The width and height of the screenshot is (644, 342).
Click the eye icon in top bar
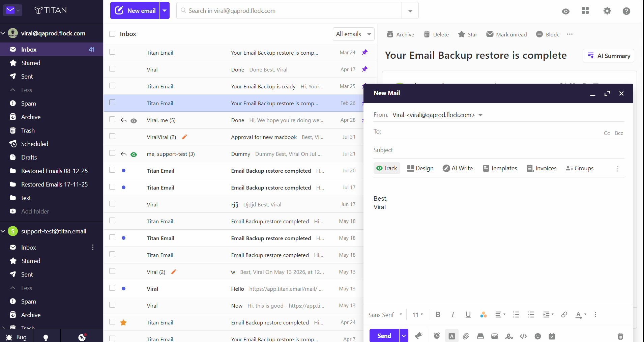(566, 11)
